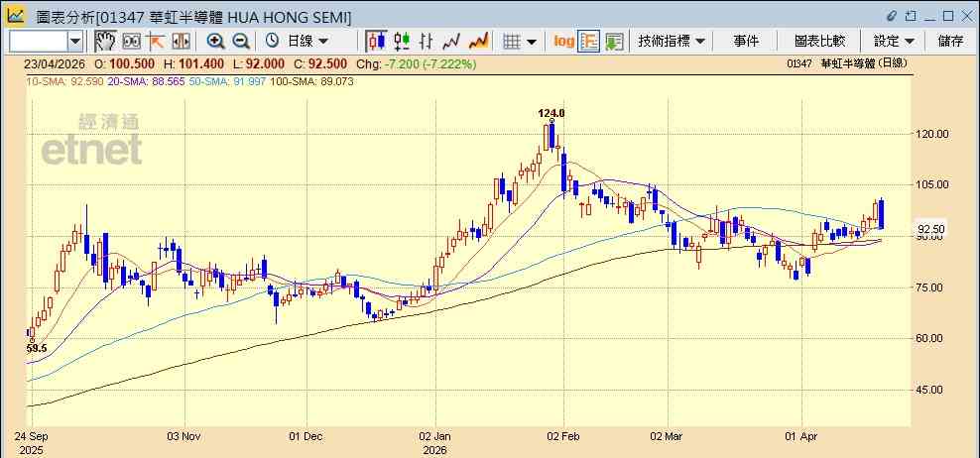This screenshot has height=458, width=980.
Task: Click the 120.00 price axis label
Action: click(x=931, y=134)
